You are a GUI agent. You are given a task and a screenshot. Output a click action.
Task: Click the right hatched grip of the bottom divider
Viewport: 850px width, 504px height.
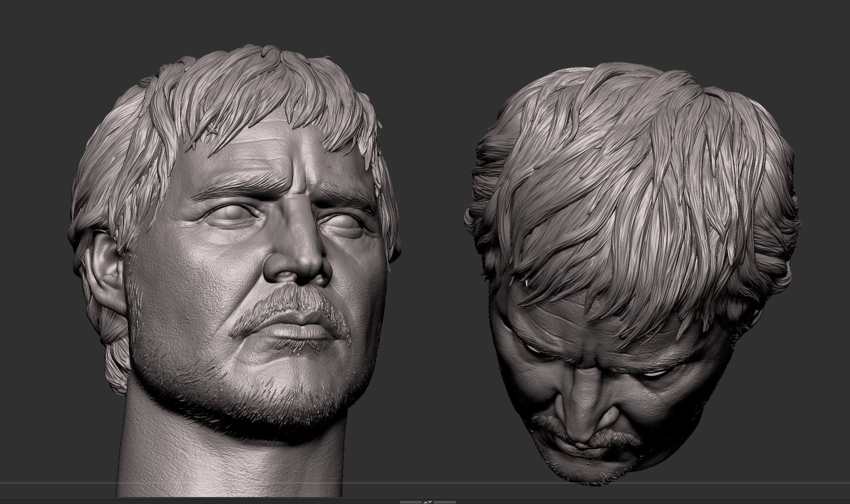click(x=445, y=502)
